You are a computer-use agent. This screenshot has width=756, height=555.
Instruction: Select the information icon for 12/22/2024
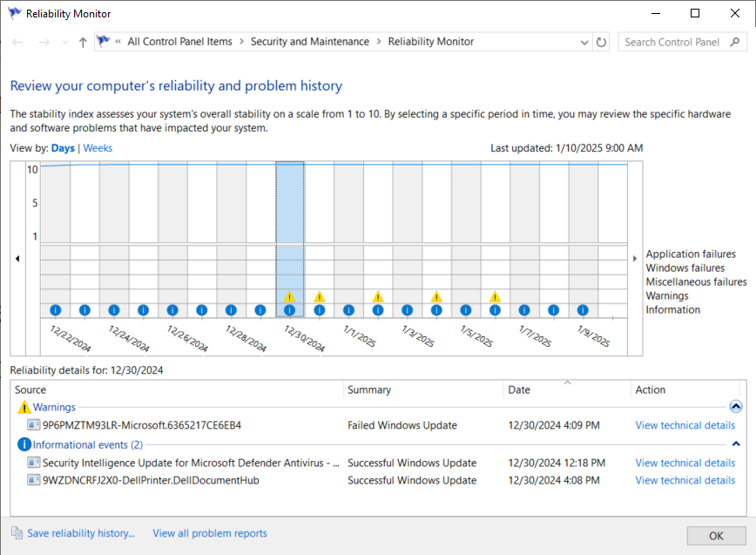(x=56, y=310)
